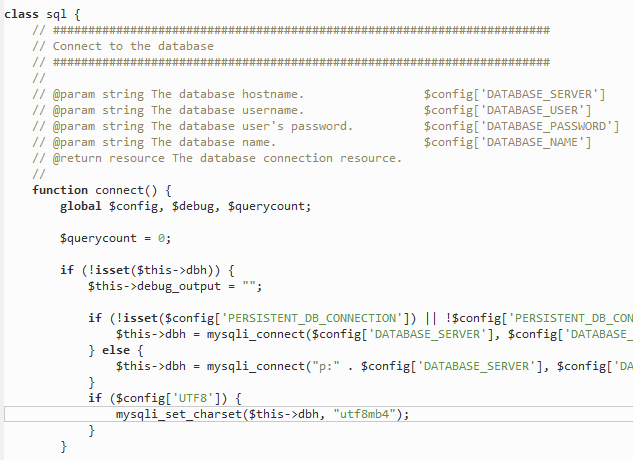633x460 pixels.
Task: Click 'if (!isset($this->dbh)) {' line
Action: coord(147,271)
